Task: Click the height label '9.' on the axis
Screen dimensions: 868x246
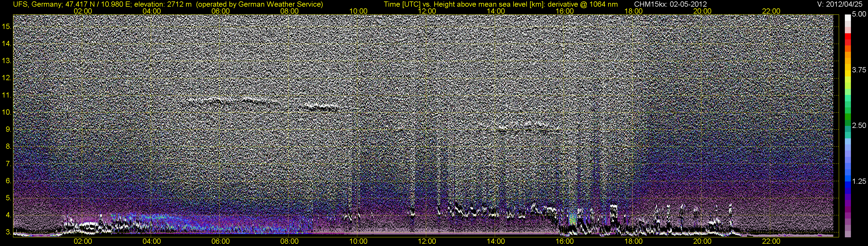Action: tap(8, 129)
